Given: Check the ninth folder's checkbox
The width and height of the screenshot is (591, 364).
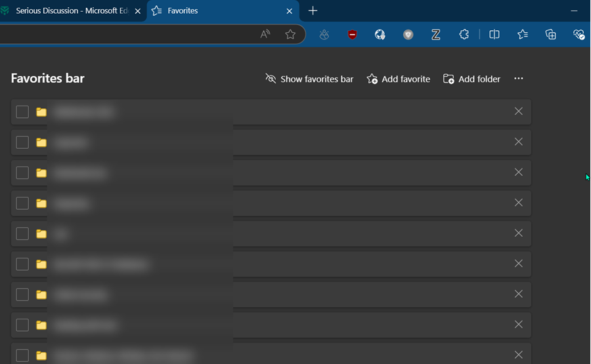Looking at the screenshot, I should point(22,355).
